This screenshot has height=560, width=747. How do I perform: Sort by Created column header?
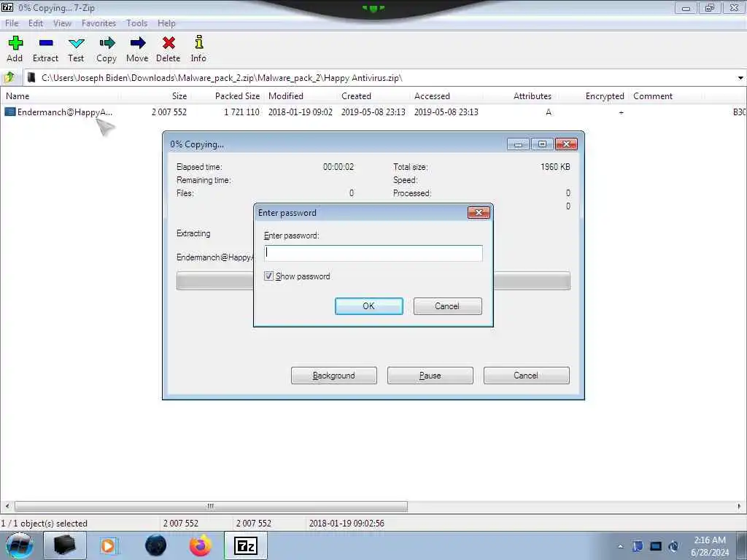tap(356, 96)
